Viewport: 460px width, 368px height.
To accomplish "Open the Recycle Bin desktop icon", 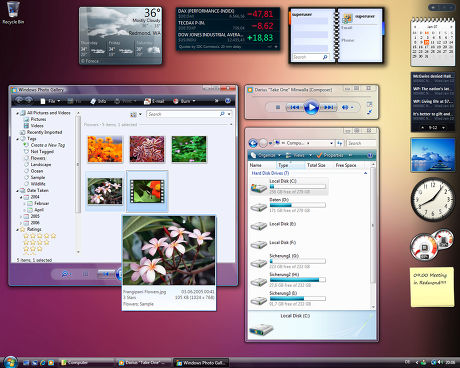I will coord(13,13).
